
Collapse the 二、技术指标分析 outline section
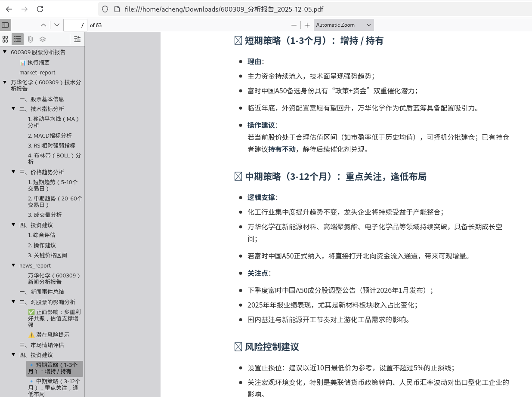coord(13,109)
